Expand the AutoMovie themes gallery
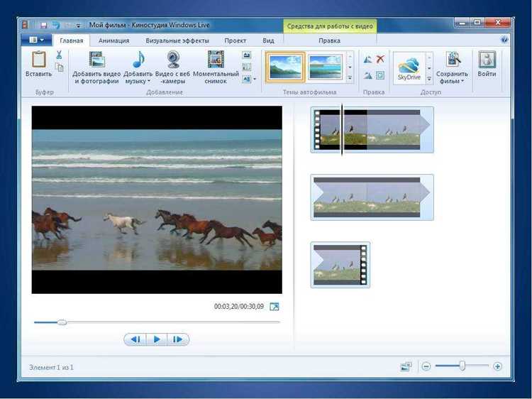This screenshot has height=399, width=532. tap(350, 78)
